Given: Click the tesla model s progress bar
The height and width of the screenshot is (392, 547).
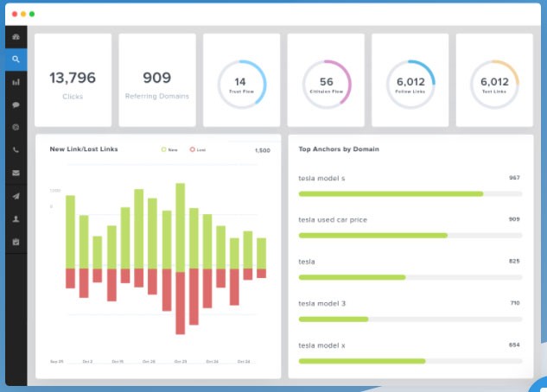Looking at the screenshot, I should point(410,193).
